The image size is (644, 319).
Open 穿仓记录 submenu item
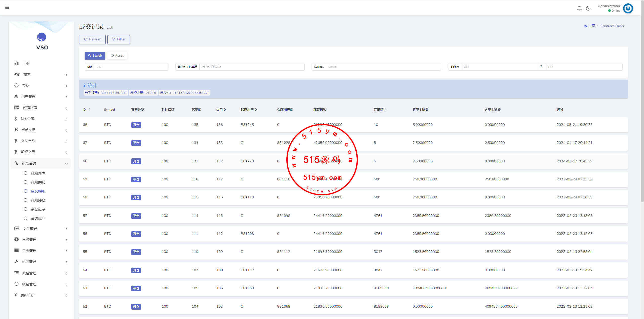pyautogui.click(x=38, y=209)
